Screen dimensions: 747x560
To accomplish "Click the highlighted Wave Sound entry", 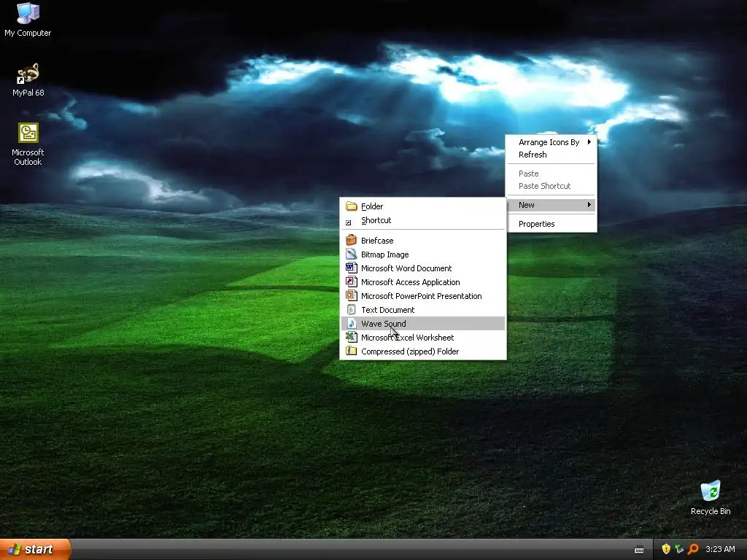I will coord(423,323).
